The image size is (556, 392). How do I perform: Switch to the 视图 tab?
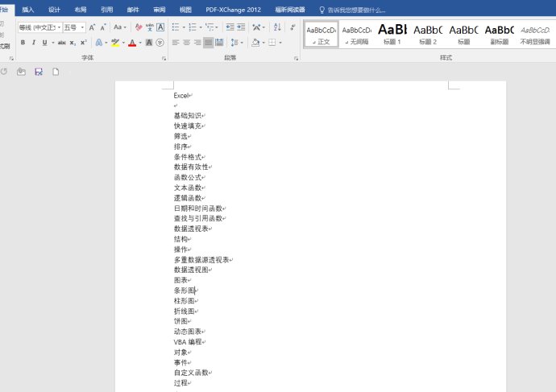(185, 10)
